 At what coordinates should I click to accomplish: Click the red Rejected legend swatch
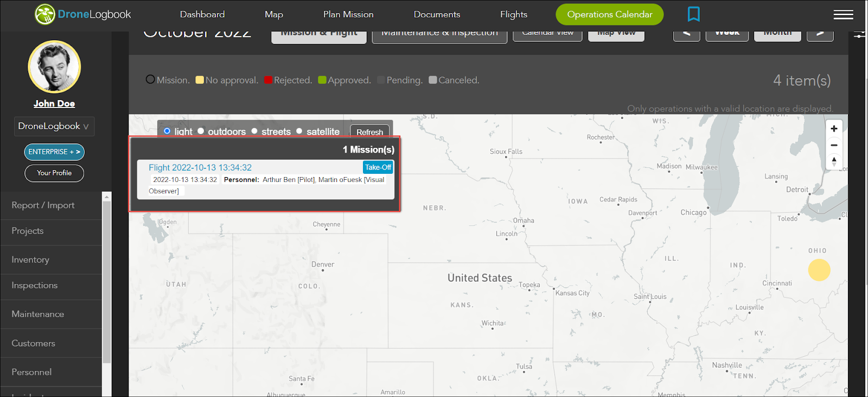point(268,80)
